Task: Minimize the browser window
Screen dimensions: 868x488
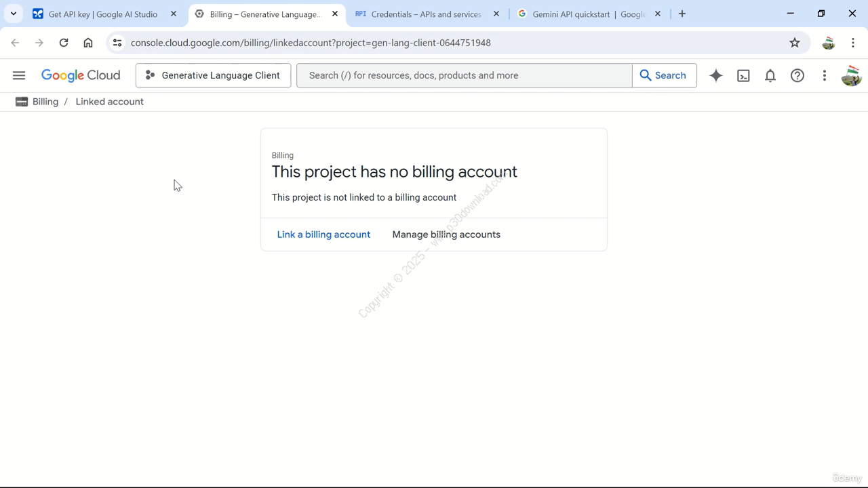Action: click(791, 14)
